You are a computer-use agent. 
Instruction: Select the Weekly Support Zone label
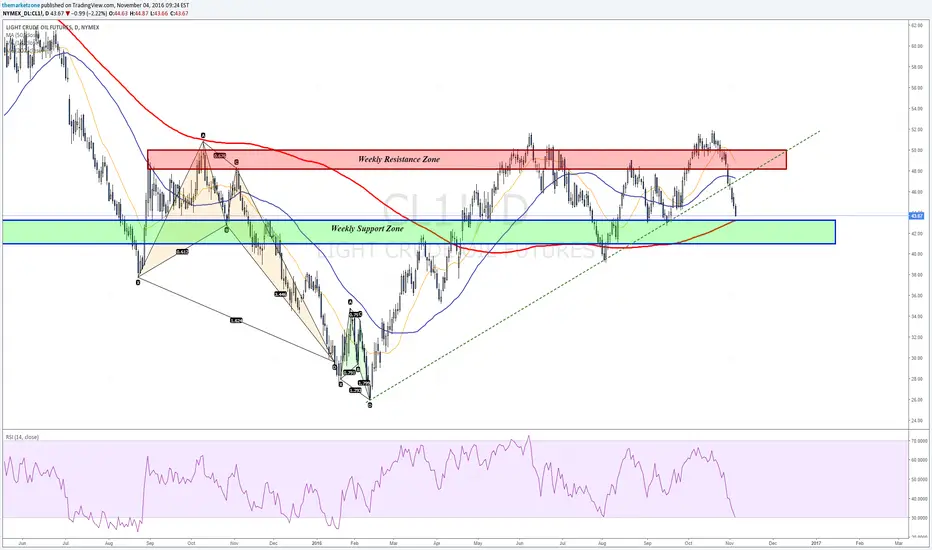(x=367, y=228)
